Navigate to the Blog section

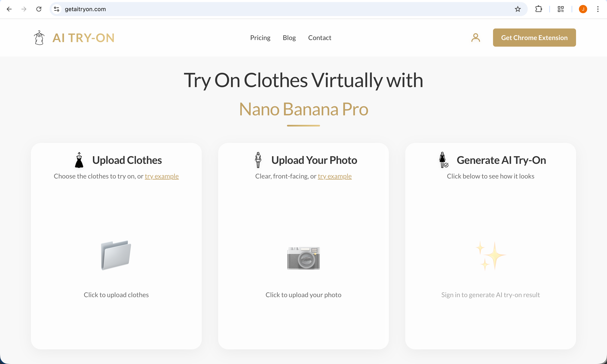point(289,38)
